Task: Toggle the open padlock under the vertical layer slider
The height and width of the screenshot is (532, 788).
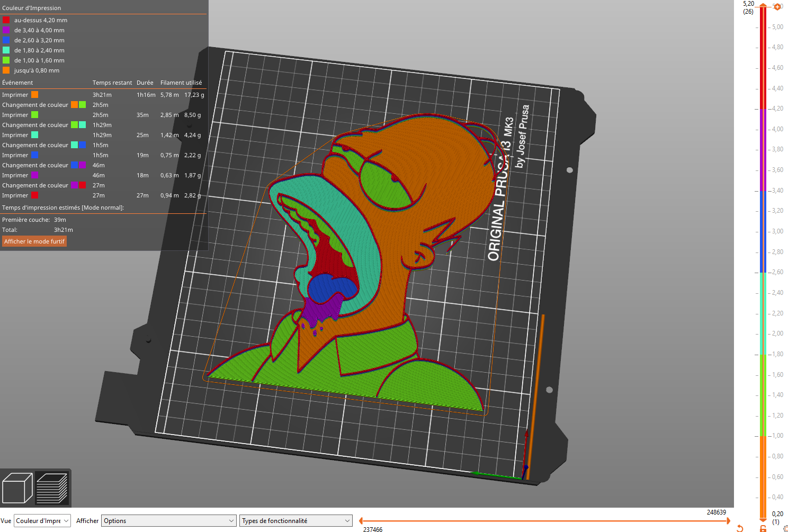Action: point(763,529)
